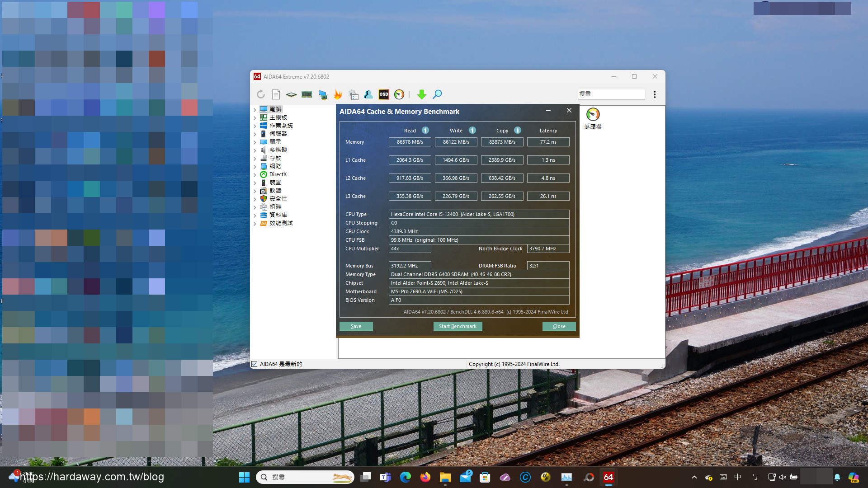Click the Refresh icon in AIDA64 toolbar
Image resolution: width=868 pixels, height=488 pixels.
pyautogui.click(x=261, y=94)
